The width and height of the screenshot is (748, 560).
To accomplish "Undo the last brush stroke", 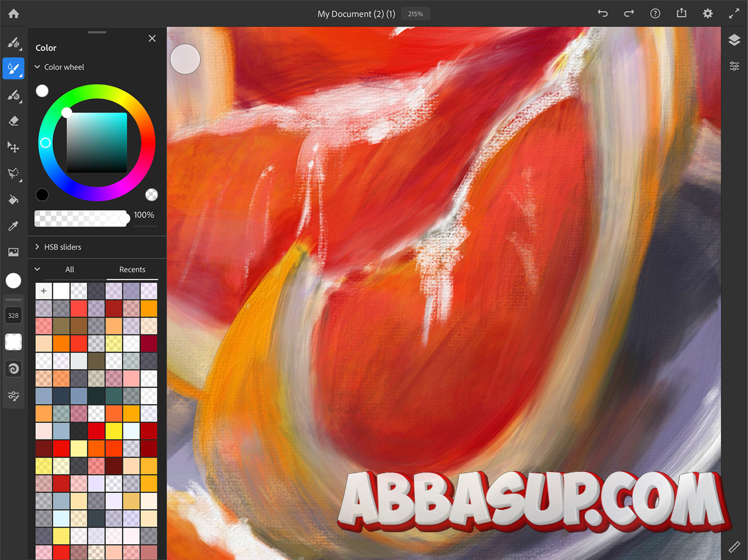I will pos(602,13).
